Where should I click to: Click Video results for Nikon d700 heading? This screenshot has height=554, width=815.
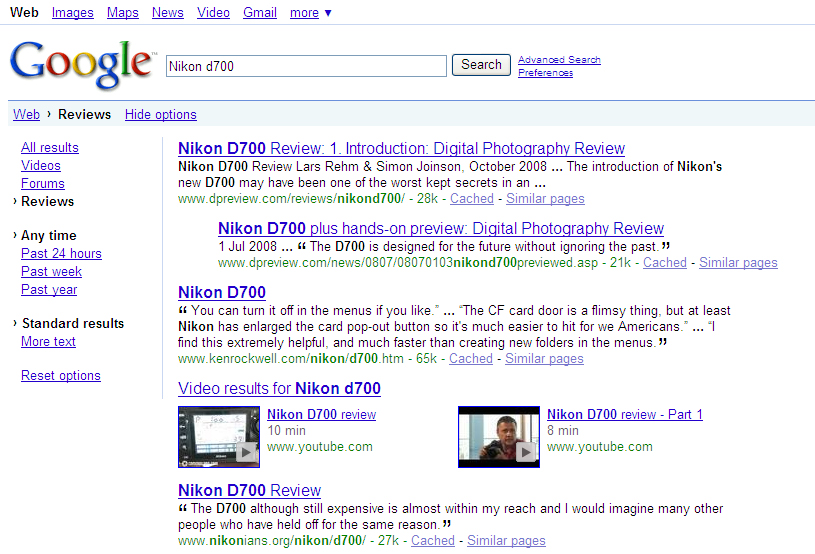[x=279, y=389]
